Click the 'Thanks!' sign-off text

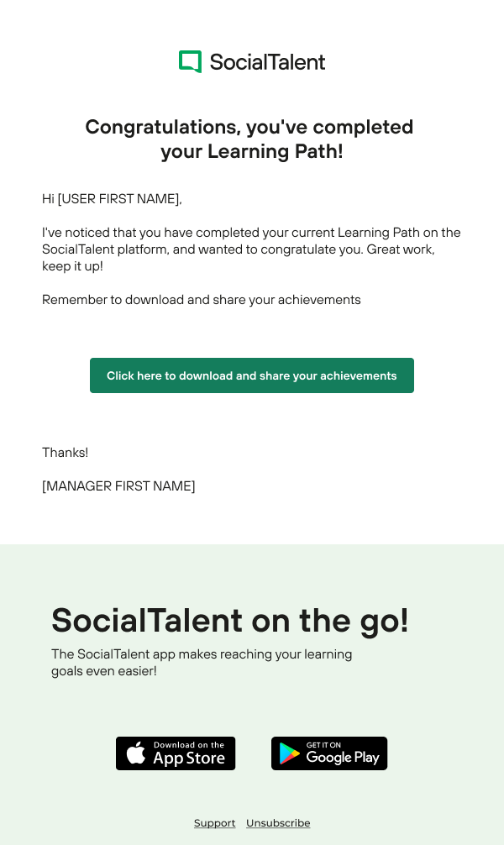[66, 453]
